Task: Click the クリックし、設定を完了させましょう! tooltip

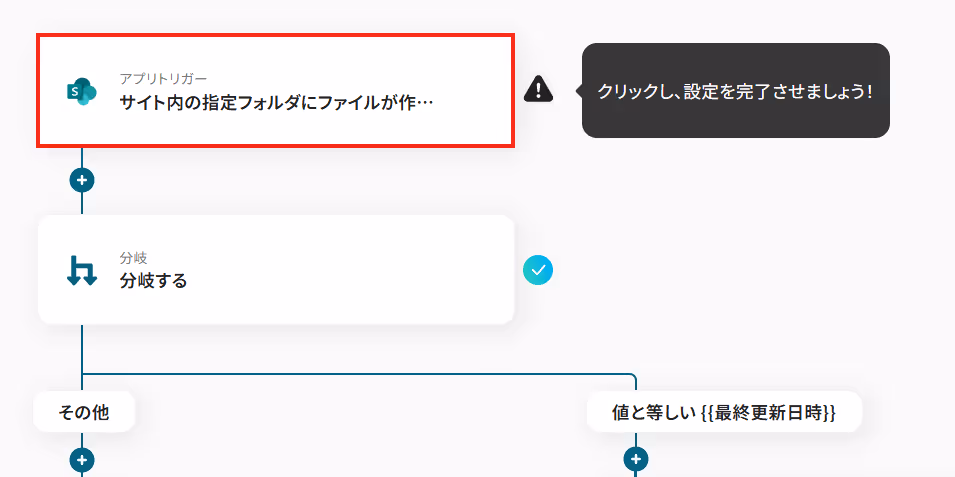Action: [x=736, y=91]
